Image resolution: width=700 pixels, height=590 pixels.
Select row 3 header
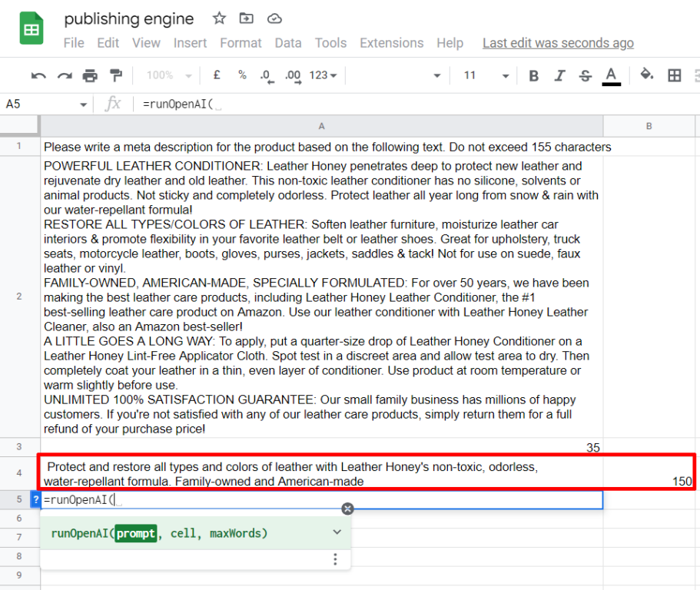[19, 447]
